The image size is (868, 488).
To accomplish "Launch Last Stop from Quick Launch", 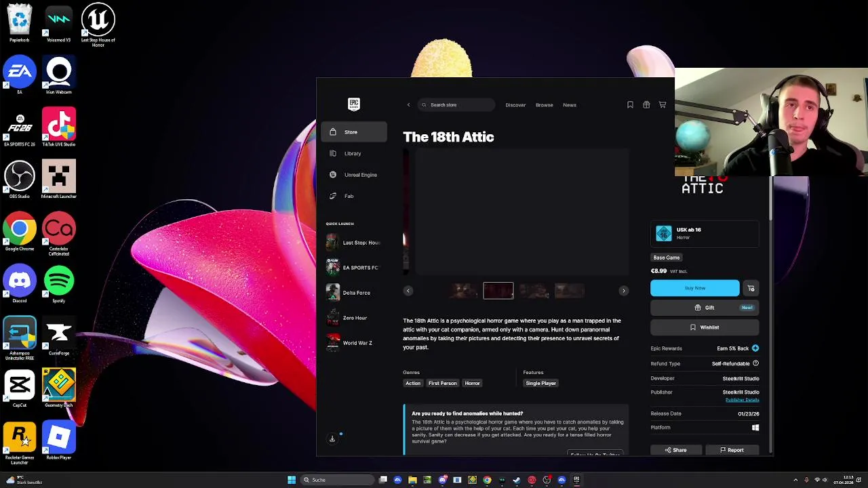I will click(x=354, y=243).
